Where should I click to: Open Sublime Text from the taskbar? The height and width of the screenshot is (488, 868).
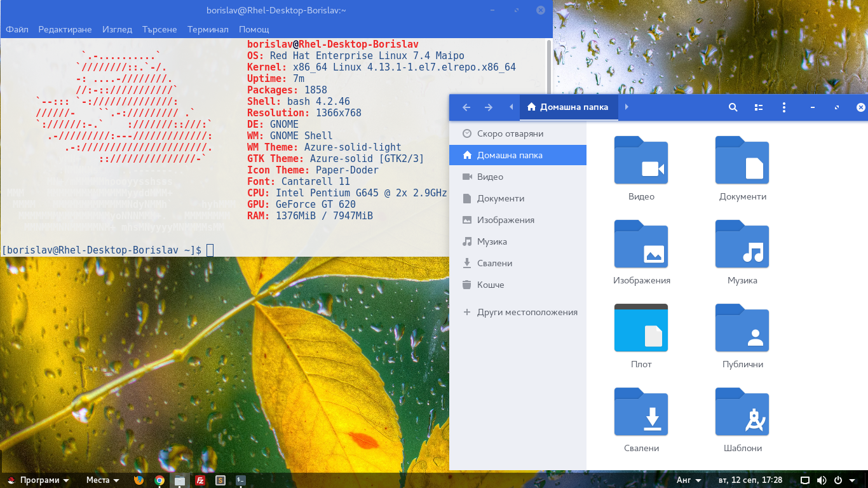220,480
